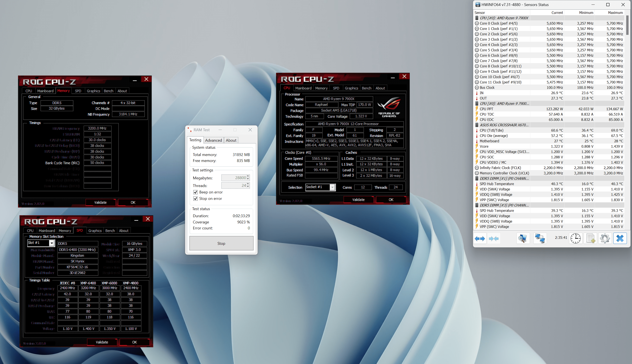Click the log to file sheet icon

click(590, 239)
